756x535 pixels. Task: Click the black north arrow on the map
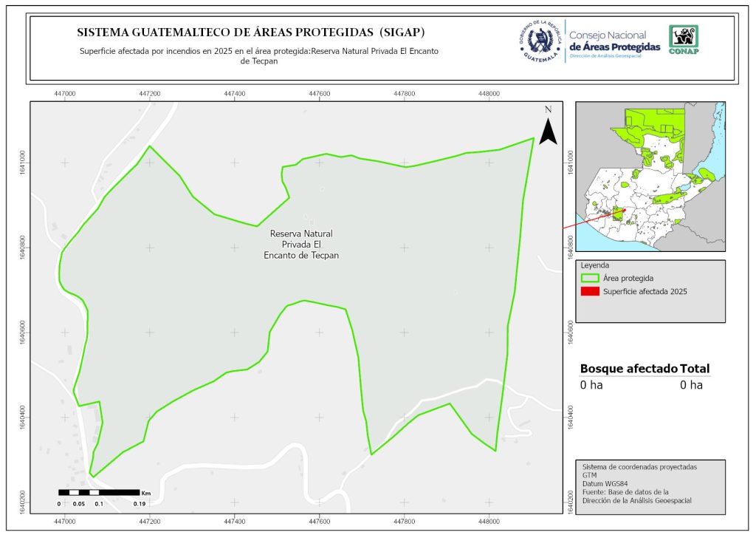pyautogui.click(x=548, y=127)
